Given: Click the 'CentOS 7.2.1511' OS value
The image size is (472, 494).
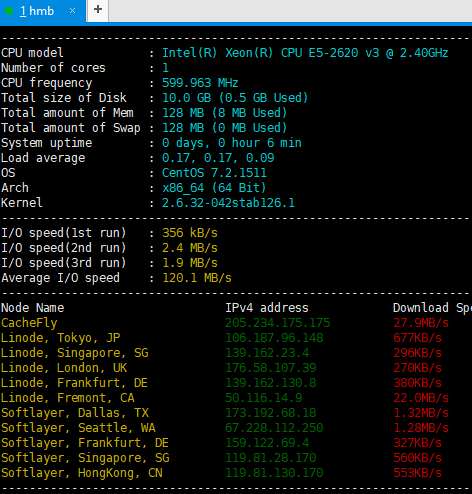Looking at the screenshot, I should click(214, 173).
